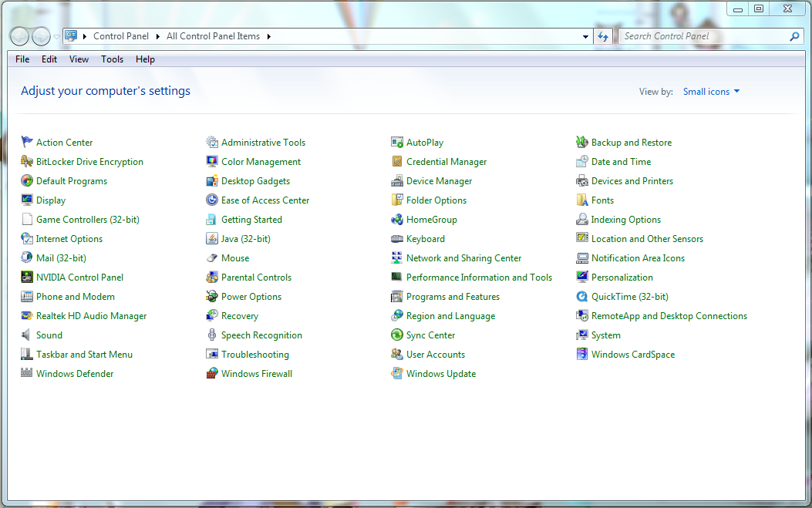
Task: Open the Troubleshooting link
Action: [x=255, y=355]
